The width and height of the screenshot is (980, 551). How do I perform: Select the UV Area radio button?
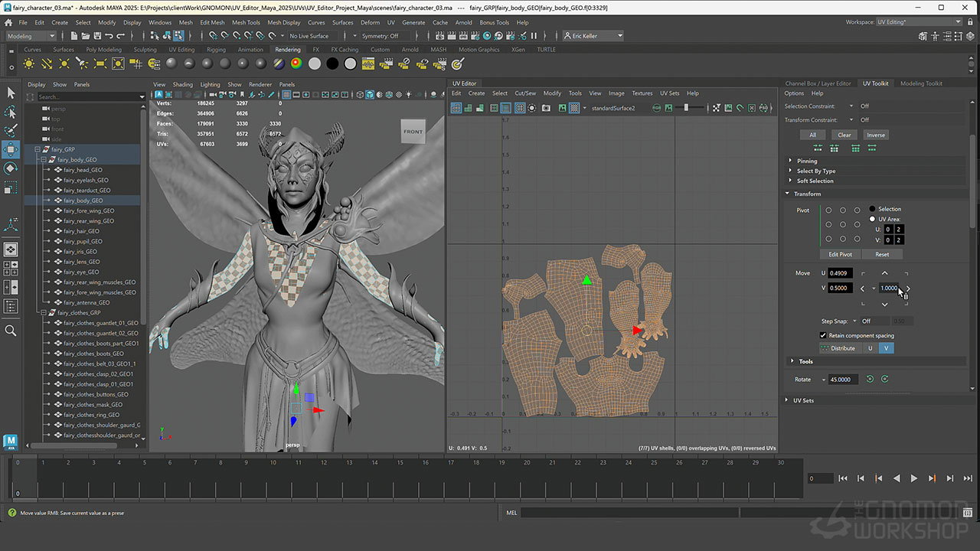click(x=872, y=219)
